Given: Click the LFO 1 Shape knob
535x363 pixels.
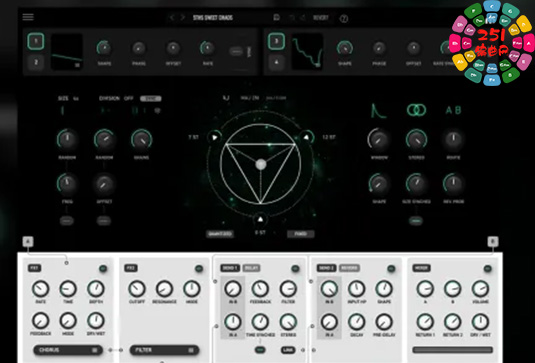Looking at the screenshot, I should [x=104, y=48].
